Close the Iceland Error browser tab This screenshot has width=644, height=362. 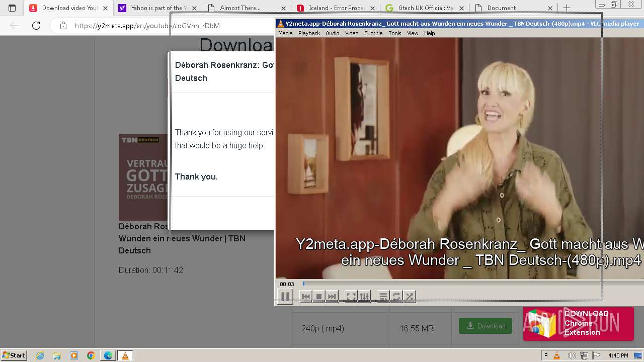pyautogui.click(x=372, y=8)
